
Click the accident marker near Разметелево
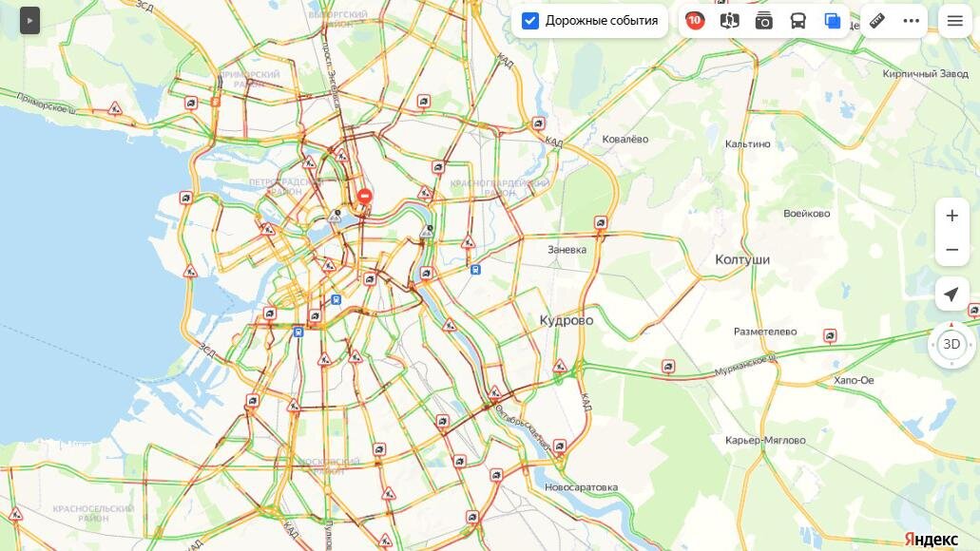point(830,336)
